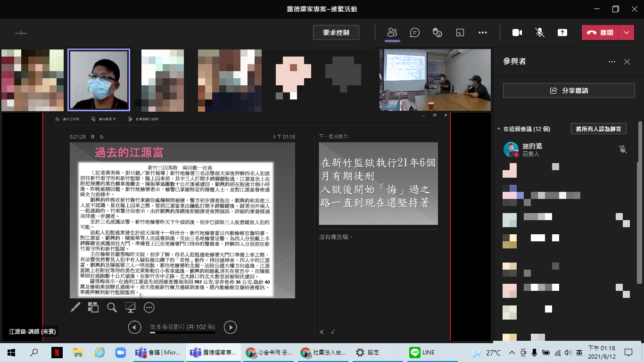Open the participants panel icon
This screenshot has width=644, height=362.
pos(392,33)
